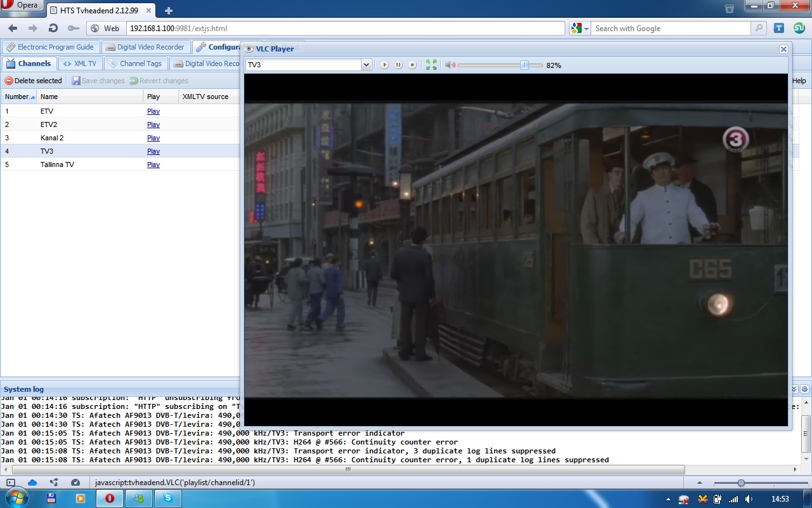Mute audio via VLC speaker icon

tap(450, 65)
